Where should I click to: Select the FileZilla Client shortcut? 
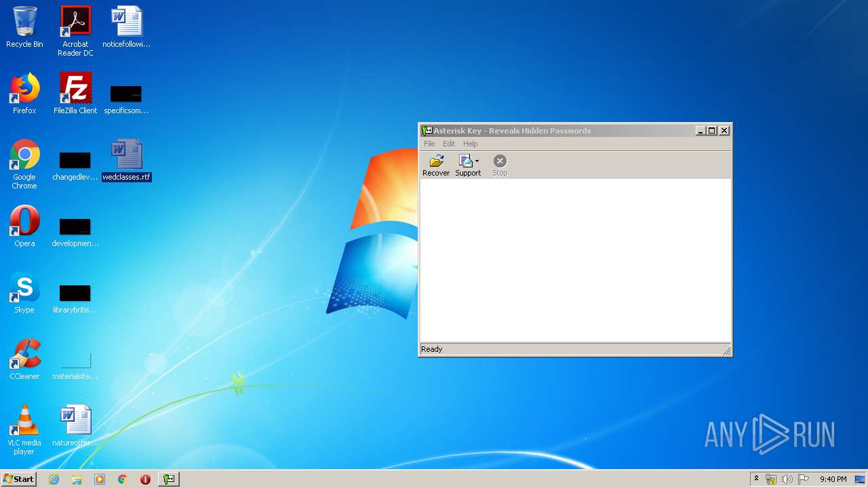point(75,94)
